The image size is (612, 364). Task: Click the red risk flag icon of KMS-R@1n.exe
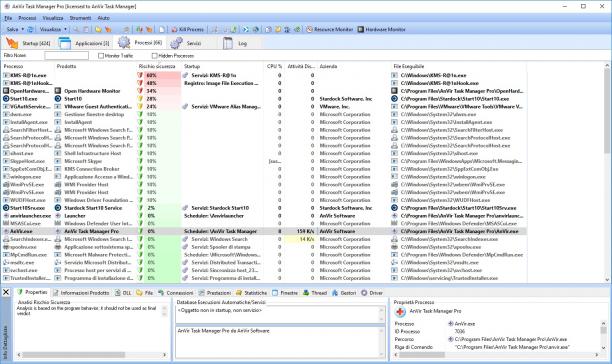point(141,75)
